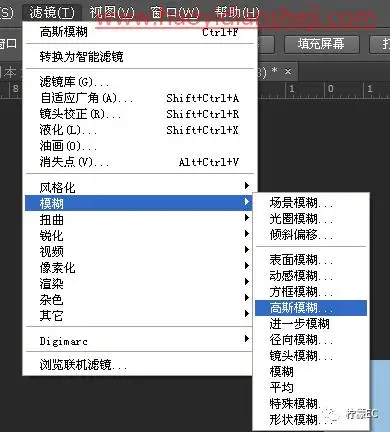Expand the Digimarc submenu

[138, 341]
